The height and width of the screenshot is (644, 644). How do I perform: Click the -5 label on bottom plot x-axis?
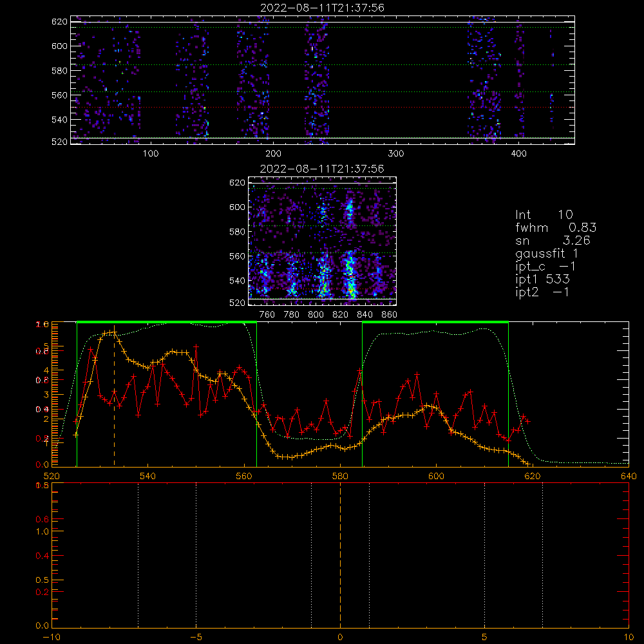click(196, 637)
